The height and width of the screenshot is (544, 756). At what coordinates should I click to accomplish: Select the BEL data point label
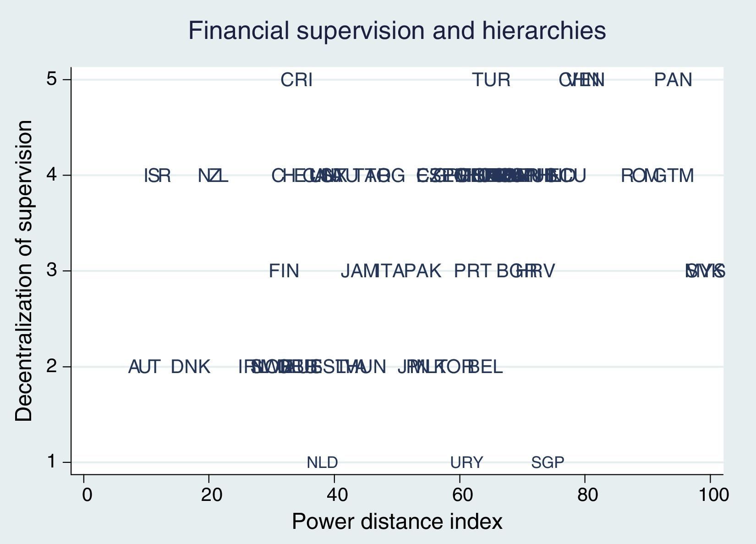[x=487, y=367]
